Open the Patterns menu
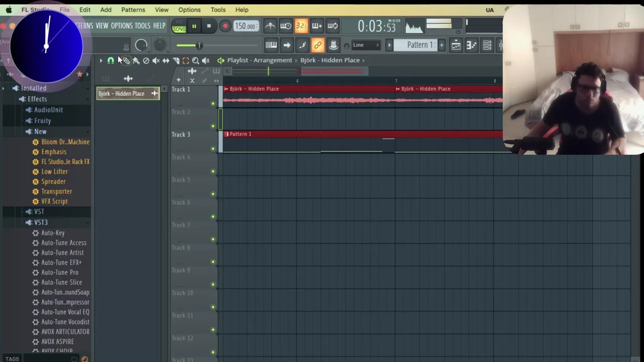Screen dimensions: 644x362 (x=133, y=10)
